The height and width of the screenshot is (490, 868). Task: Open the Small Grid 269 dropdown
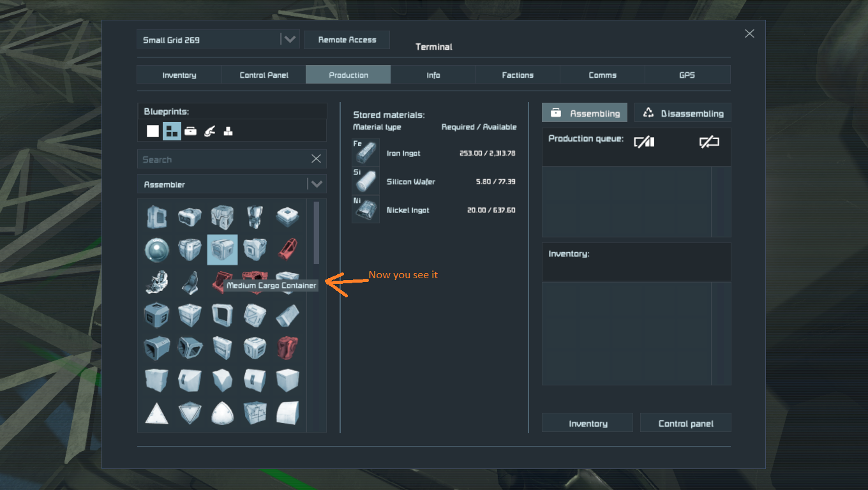tap(218, 40)
